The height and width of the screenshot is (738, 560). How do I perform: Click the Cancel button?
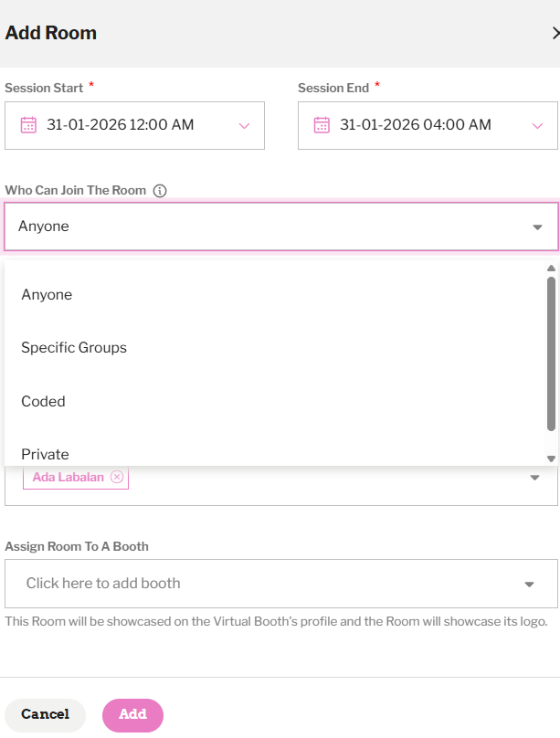[x=45, y=715]
